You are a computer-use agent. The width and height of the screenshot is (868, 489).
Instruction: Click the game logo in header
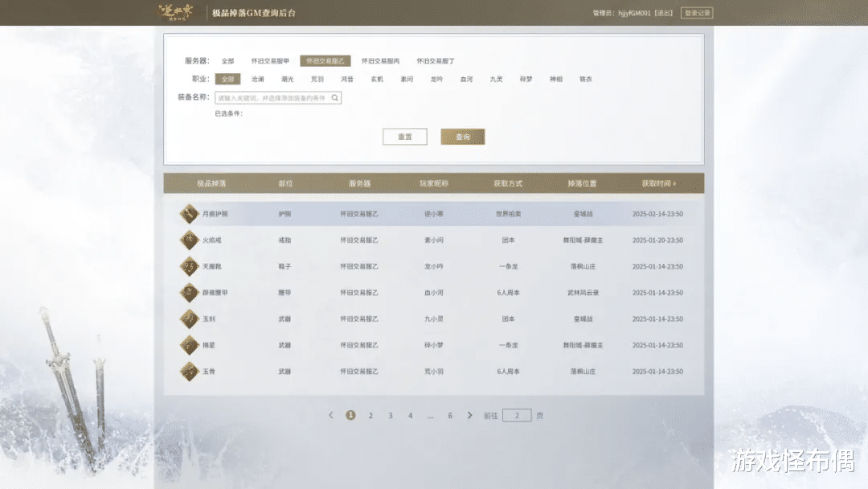(176, 12)
